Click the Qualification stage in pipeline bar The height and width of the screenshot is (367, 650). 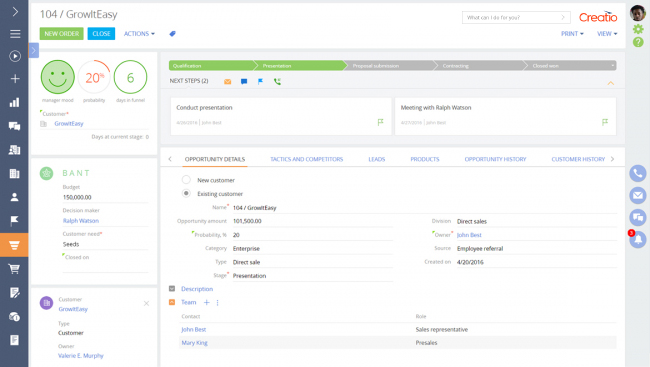coord(211,66)
